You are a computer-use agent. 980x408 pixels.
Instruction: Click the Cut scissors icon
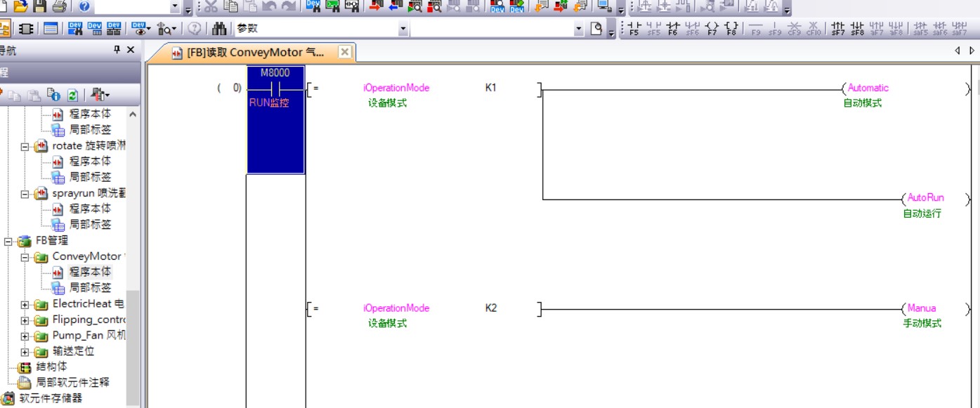(211, 6)
